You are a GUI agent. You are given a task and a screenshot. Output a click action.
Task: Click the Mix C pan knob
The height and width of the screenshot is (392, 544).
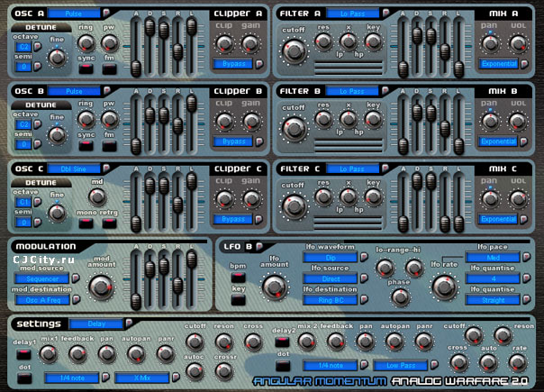pos(490,199)
